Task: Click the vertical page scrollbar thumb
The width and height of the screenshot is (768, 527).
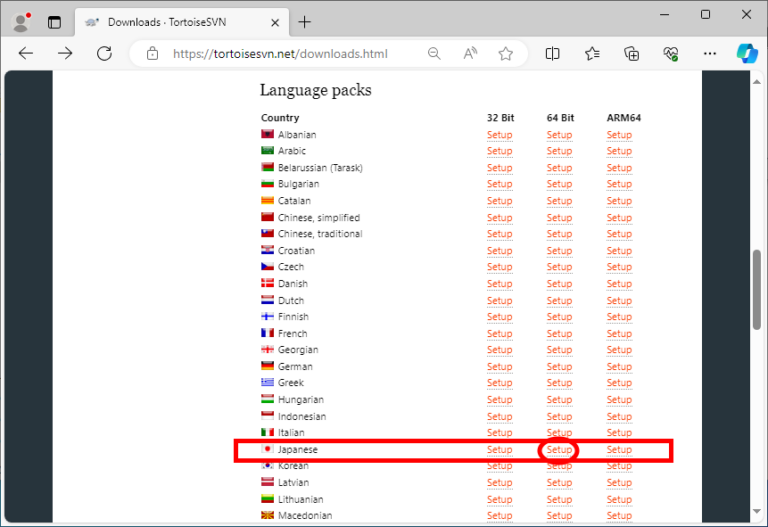Action: tap(756, 290)
